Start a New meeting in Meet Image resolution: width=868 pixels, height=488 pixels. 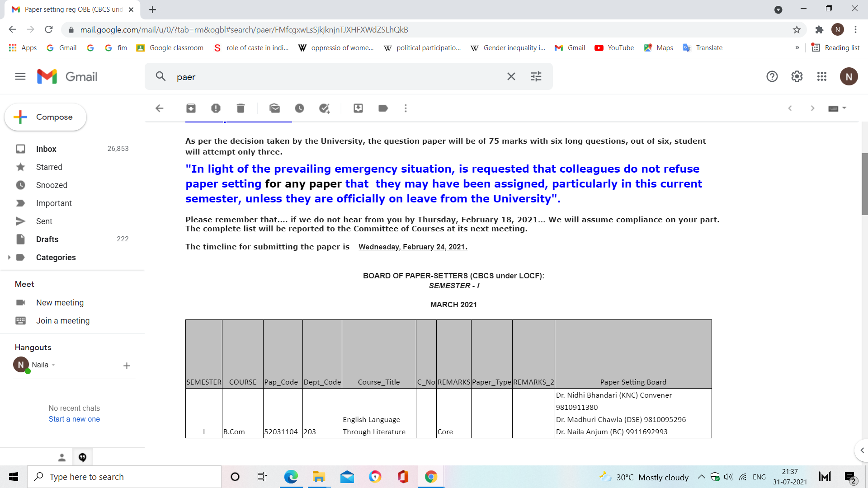(60, 302)
